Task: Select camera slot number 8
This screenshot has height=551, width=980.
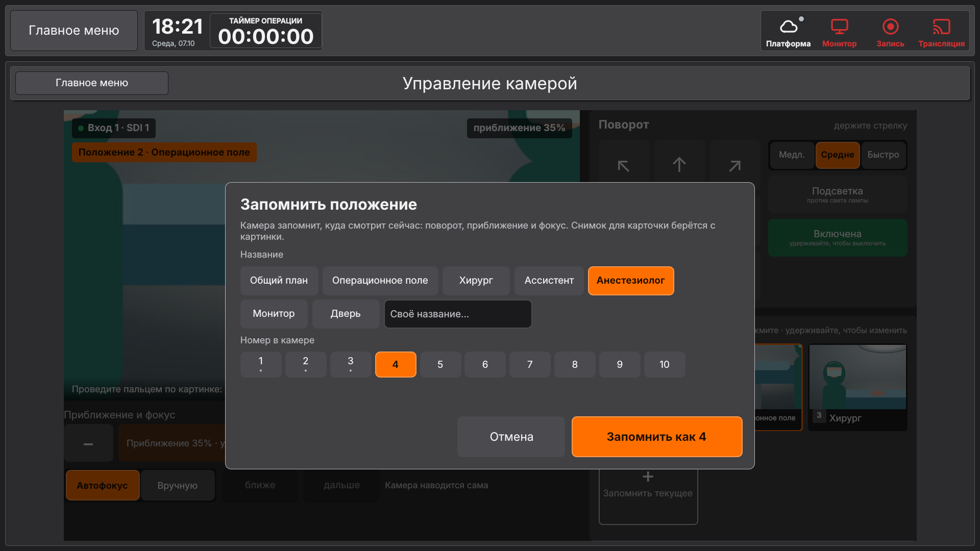Action: 575,364
